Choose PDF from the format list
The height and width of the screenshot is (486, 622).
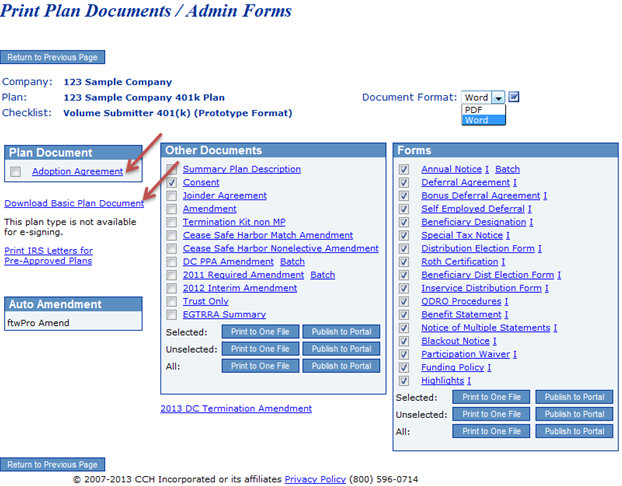pyautogui.click(x=483, y=110)
